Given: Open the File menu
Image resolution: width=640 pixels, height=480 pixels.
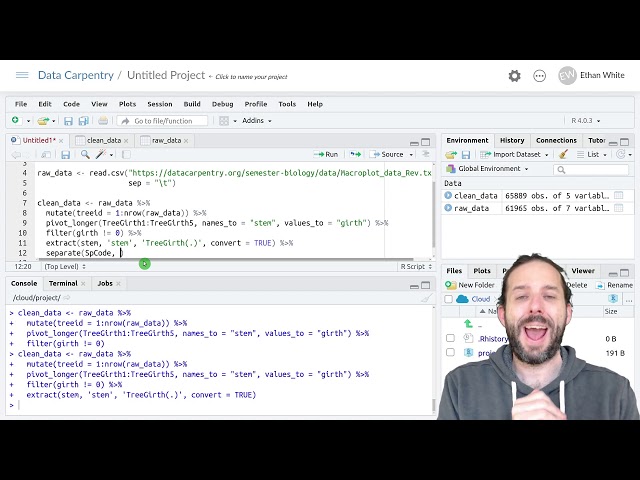Looking at the screenshot, I should pos(21,104).
